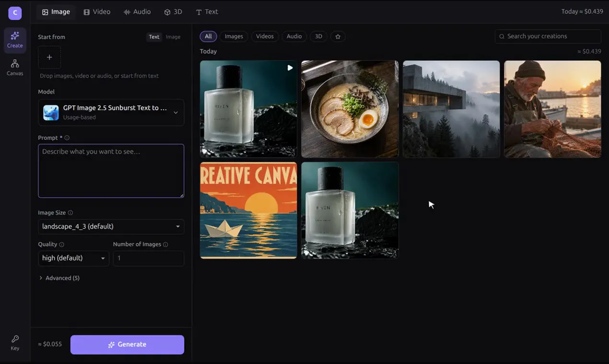This screenshot has height=364, width=609.
Task: Expand the Advanced (5) section
Action: tap(59, 278)
